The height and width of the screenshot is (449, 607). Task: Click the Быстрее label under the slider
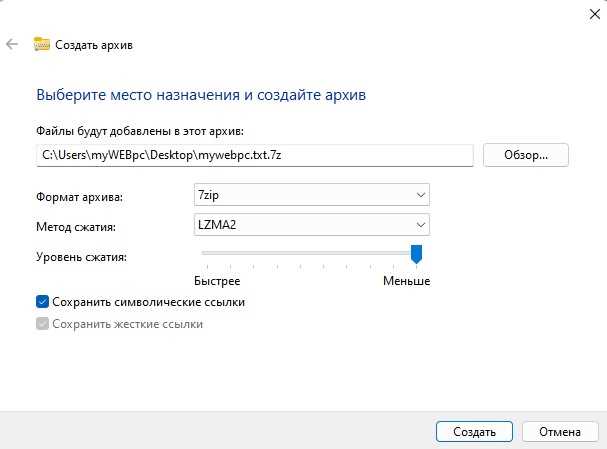[x=217, y=281]
